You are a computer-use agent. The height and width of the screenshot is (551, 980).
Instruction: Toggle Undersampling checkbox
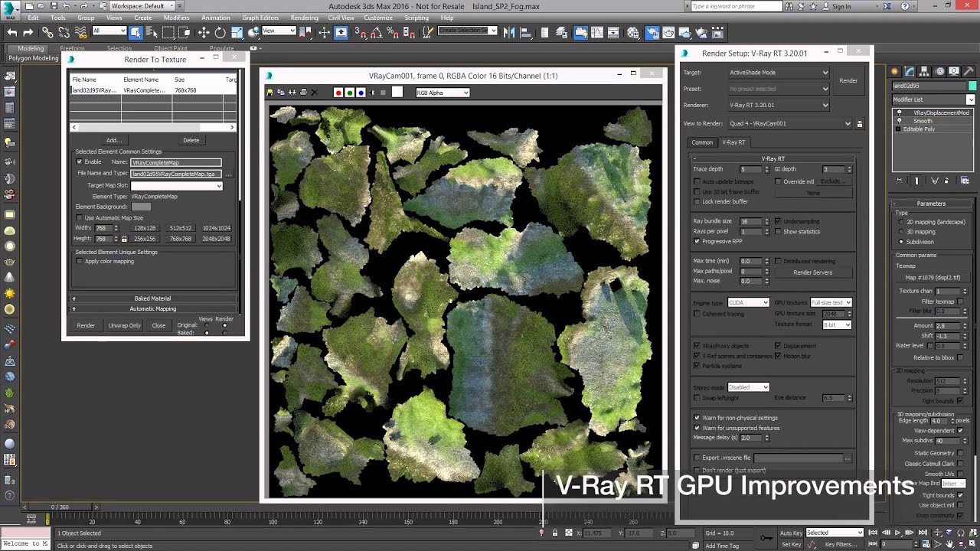click(778, 221)
